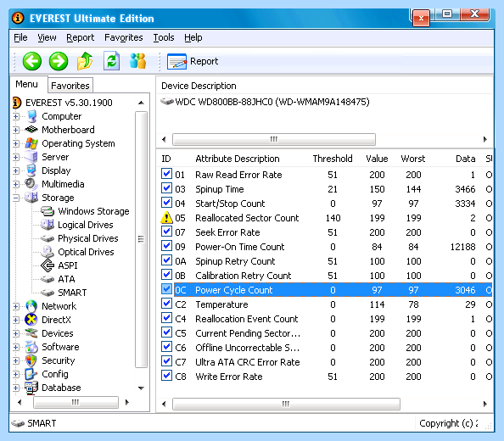The height and width of the screenshot is (441, 504).
Task: Click the Refresh toolbar icon
Action: click(111, 61)
